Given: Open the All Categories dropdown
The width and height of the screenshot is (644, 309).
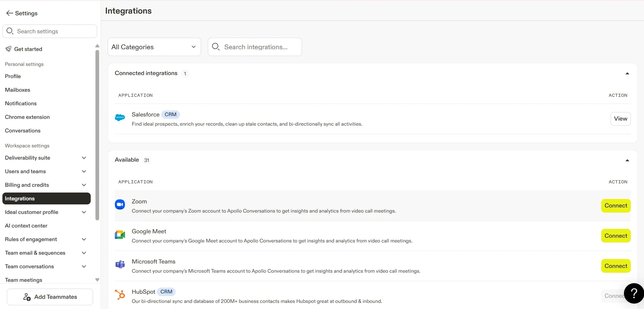Looking at the screenshot, I should point(154,47).
